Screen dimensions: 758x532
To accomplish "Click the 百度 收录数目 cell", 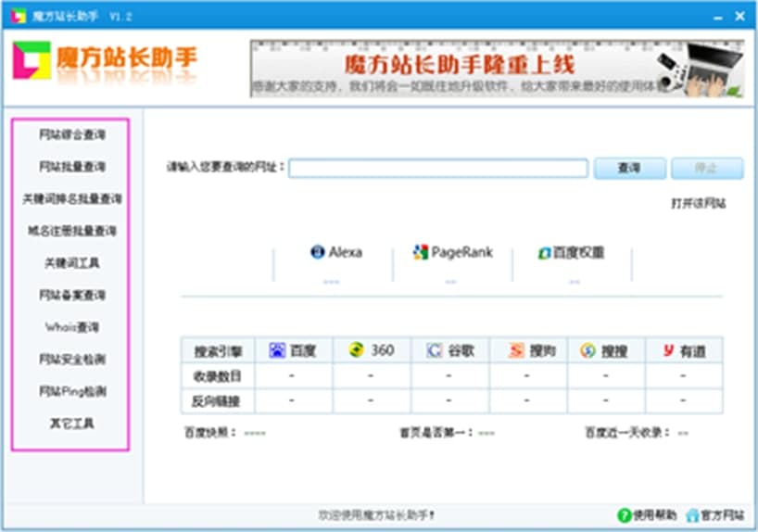I will [x=293, y=375].
